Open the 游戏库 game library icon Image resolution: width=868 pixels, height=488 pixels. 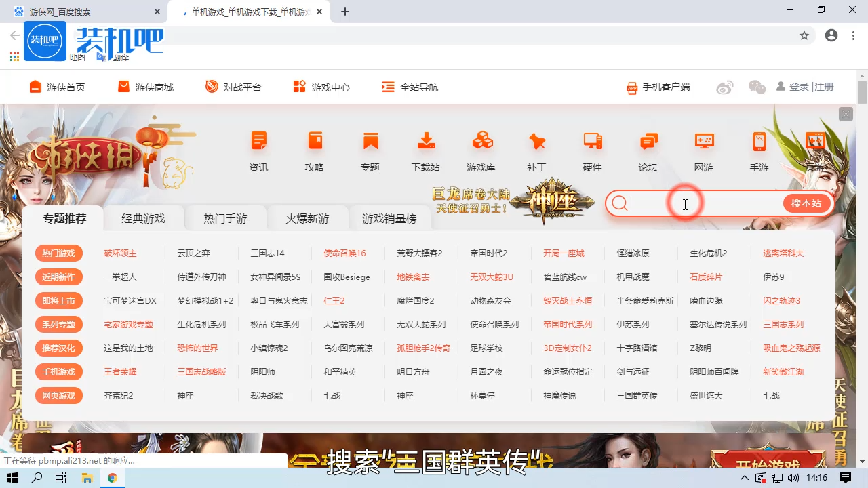coord(481,149)
